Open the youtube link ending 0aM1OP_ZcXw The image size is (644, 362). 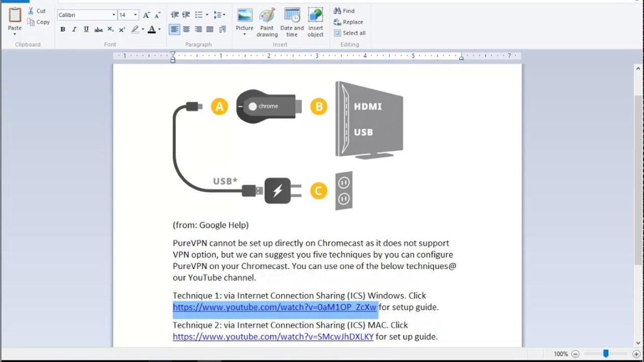(275, 307)
